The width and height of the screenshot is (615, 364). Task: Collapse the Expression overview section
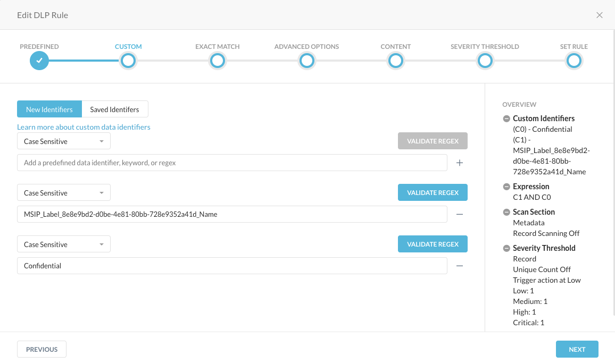tap(506, 187)
